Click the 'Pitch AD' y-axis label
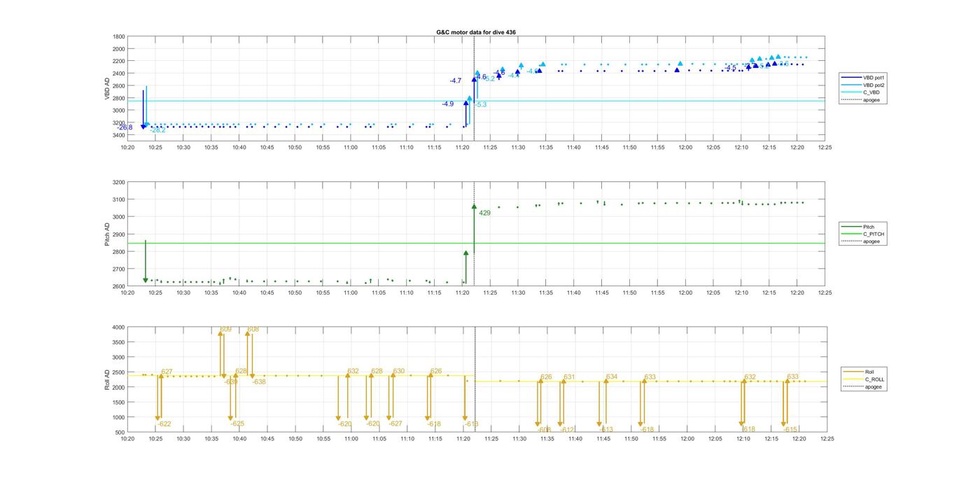Viewport: 980px width, 485px height. coord(108,234)
